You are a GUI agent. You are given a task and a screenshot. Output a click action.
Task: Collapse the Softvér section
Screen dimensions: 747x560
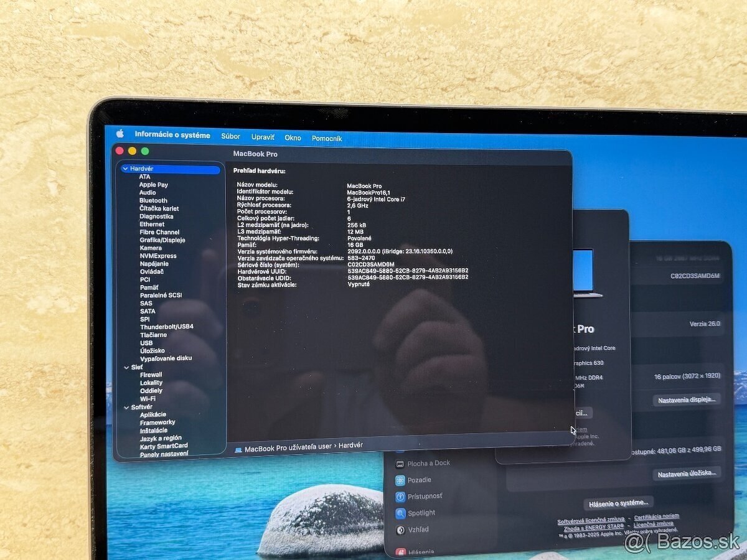pos(126,406)
